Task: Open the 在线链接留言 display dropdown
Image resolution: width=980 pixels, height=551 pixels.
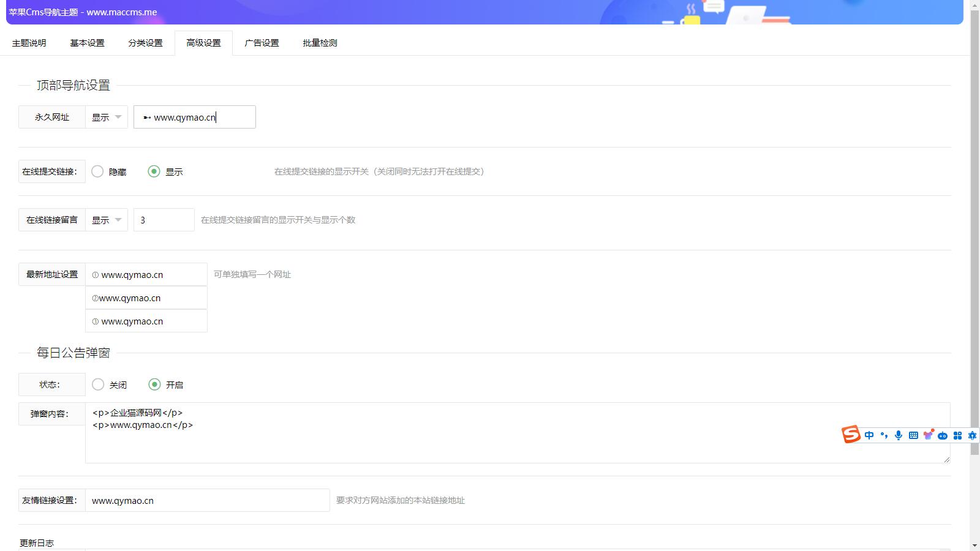Action: tap(107, 220)
